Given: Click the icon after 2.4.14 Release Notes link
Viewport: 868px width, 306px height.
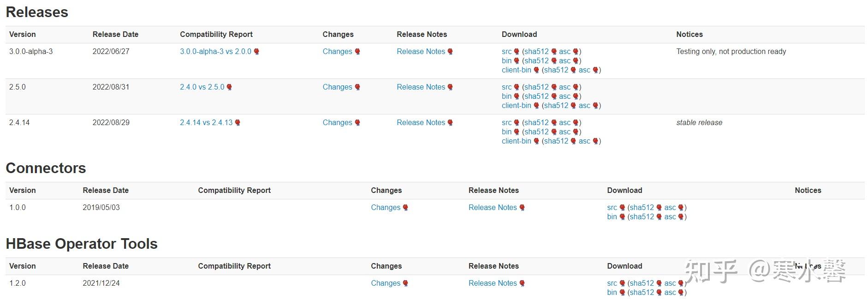Looking at the screenshot, I should (450, 123).
